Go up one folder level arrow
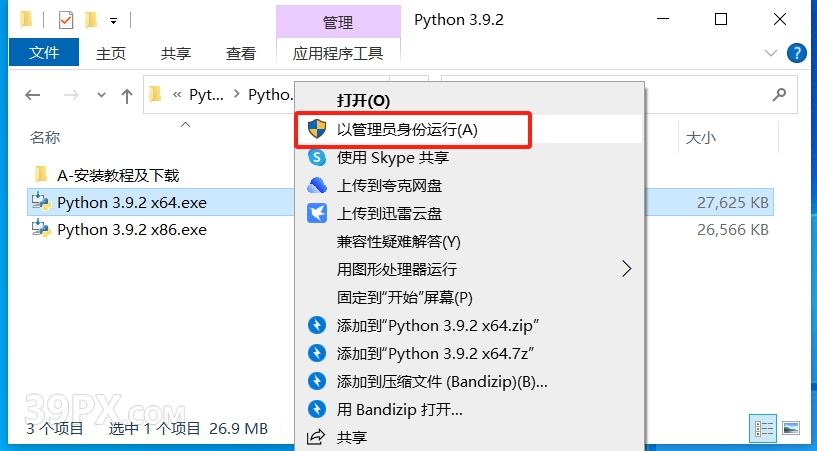This screenshot has width=817, height=451. point(127,95)
